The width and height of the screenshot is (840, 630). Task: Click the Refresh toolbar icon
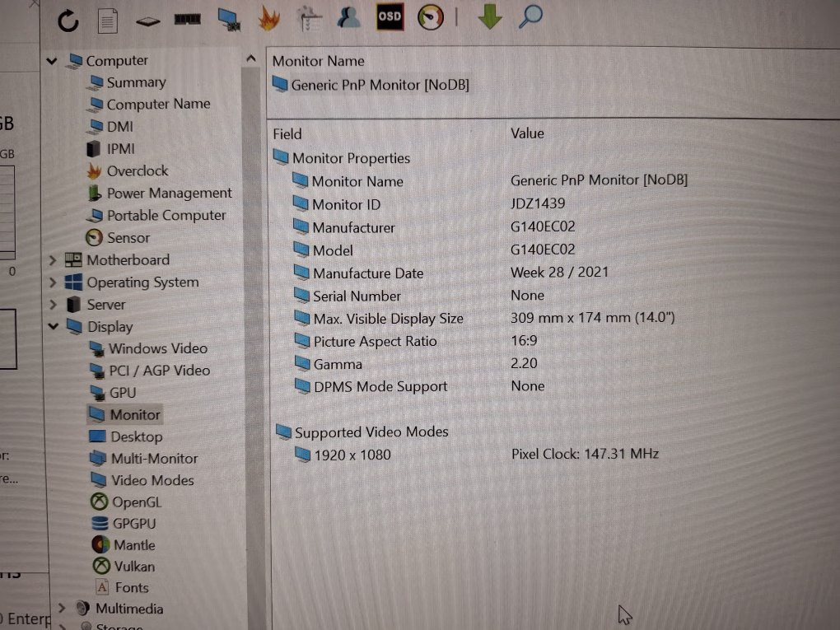click(68, 21)
